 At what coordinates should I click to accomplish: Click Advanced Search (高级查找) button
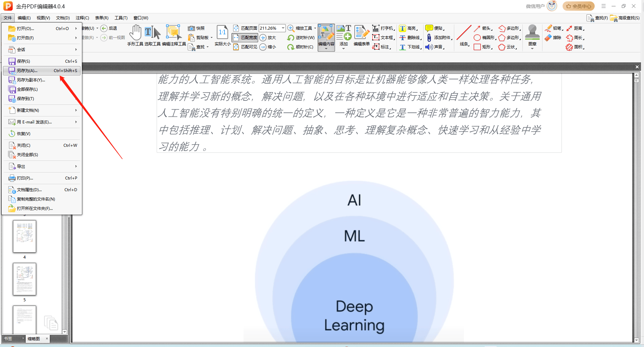pyautogui.click(x=625, y=18)
